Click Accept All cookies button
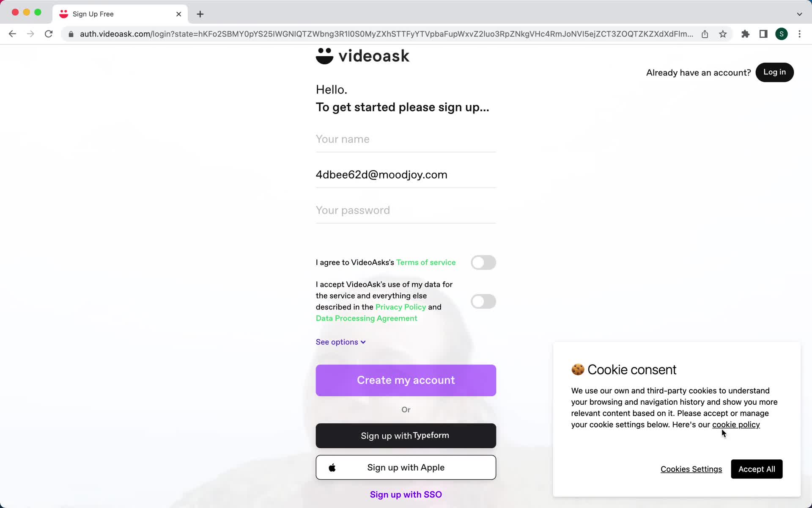 pyautogui.click(x=757, y=469)
